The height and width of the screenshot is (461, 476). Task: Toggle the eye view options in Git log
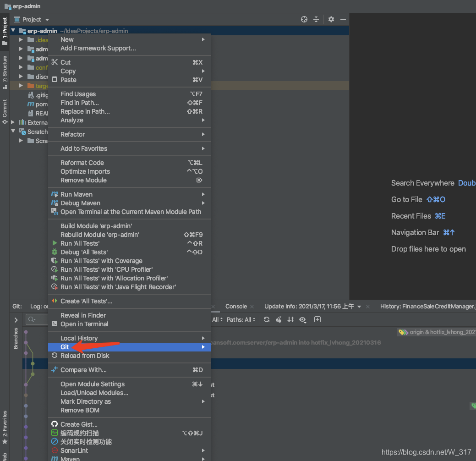(302, 319)
